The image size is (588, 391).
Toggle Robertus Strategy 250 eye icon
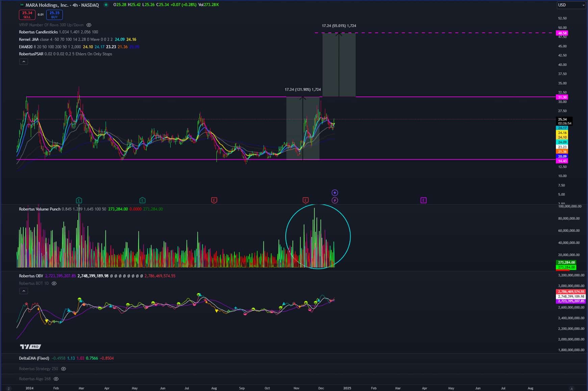point(63,369)
